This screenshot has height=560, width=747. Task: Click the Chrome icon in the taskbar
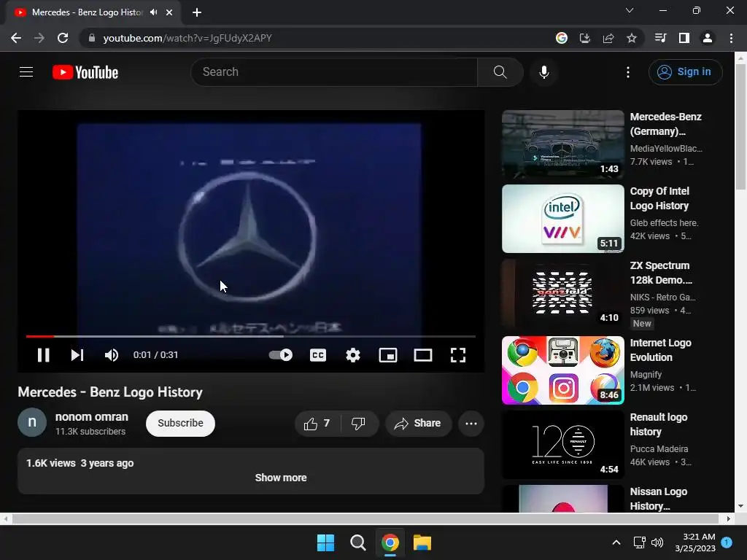pos(390,542)
